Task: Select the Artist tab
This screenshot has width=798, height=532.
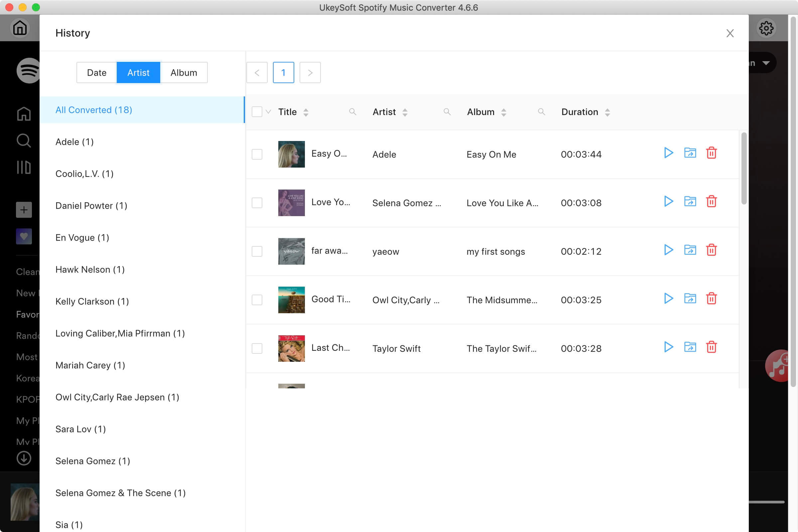Action: (x=138, y=72)
